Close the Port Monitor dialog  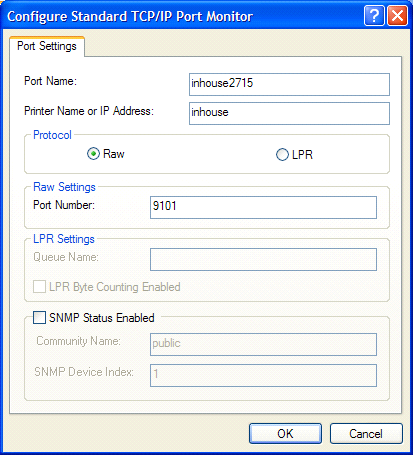click(397, 15)
